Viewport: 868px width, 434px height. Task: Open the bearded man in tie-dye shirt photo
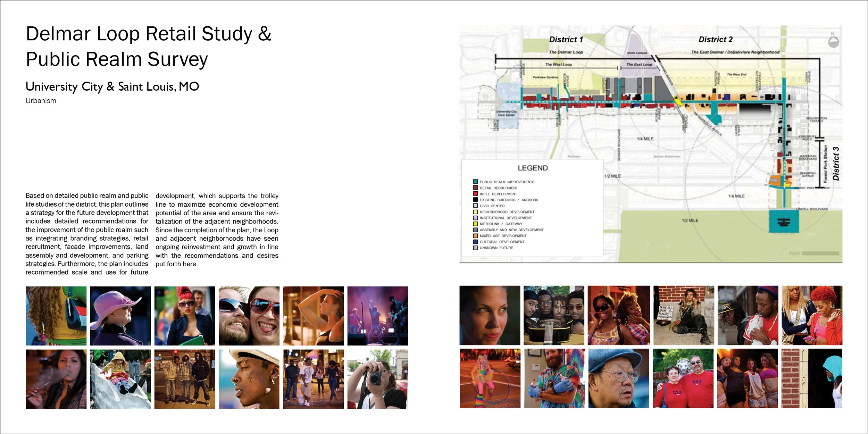(x=554, y=379)
